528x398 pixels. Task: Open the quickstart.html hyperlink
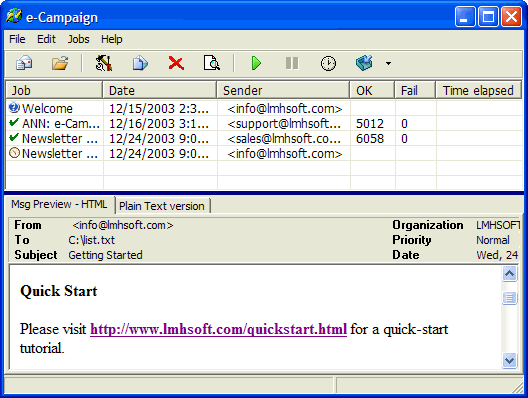[x=219, y=329]
